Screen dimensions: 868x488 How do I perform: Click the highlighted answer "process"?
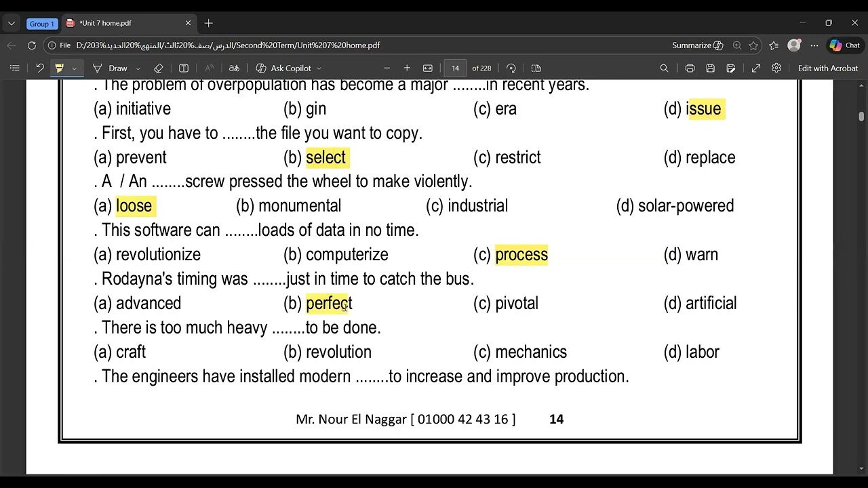pyautogui.click(x=521, y=255)
